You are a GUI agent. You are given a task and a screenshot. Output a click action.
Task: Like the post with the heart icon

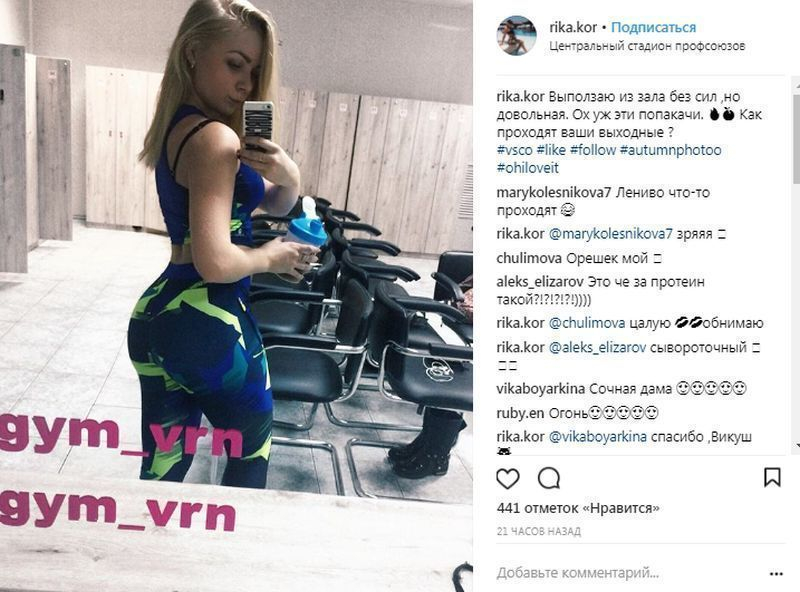point(508,479)
